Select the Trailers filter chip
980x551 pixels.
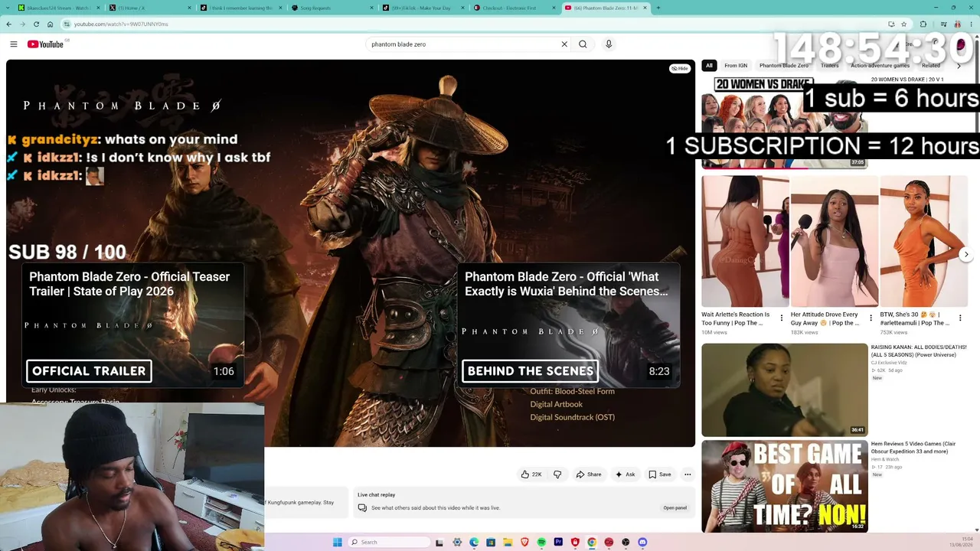pyautogui.click(x=830, y=66)
